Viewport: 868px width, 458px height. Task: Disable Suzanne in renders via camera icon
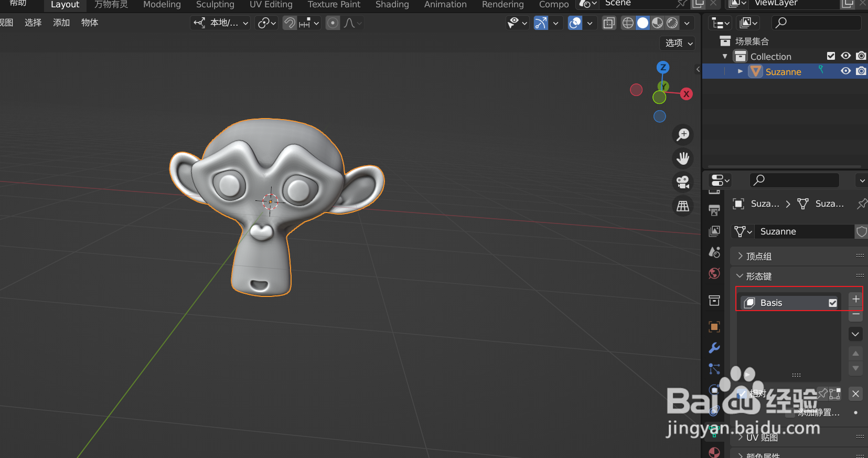coord(861,71)
